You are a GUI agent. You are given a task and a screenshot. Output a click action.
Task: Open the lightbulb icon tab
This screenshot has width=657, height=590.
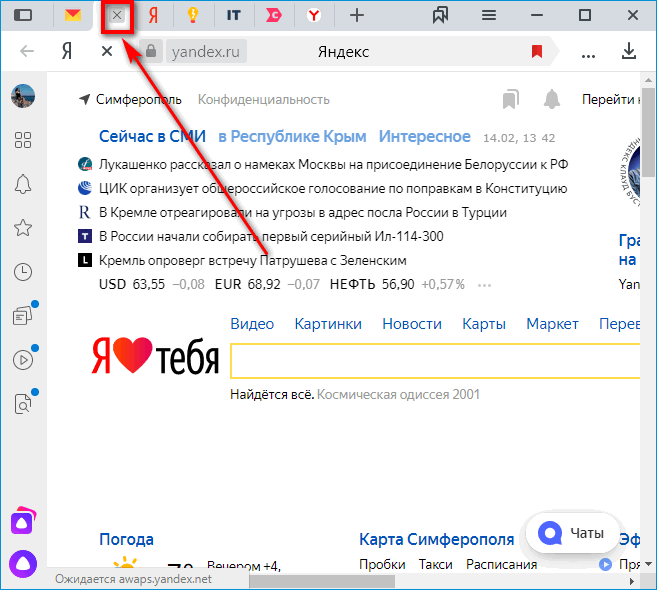193,16
